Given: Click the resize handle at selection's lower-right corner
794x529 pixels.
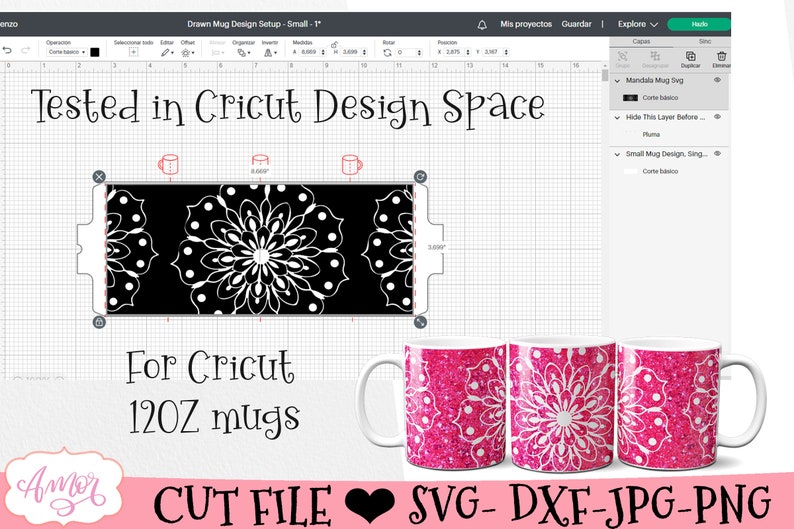Looking at the screenshot, I should click(x=420, y=322).
